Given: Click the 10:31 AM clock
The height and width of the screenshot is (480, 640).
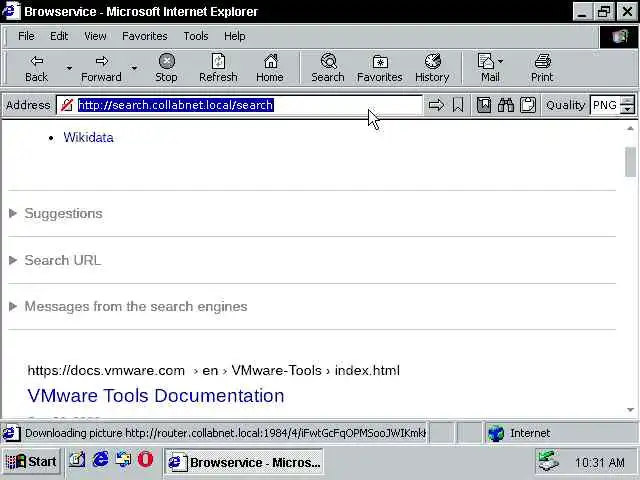Looking at the screenshot, I should [x=600, y=462].
